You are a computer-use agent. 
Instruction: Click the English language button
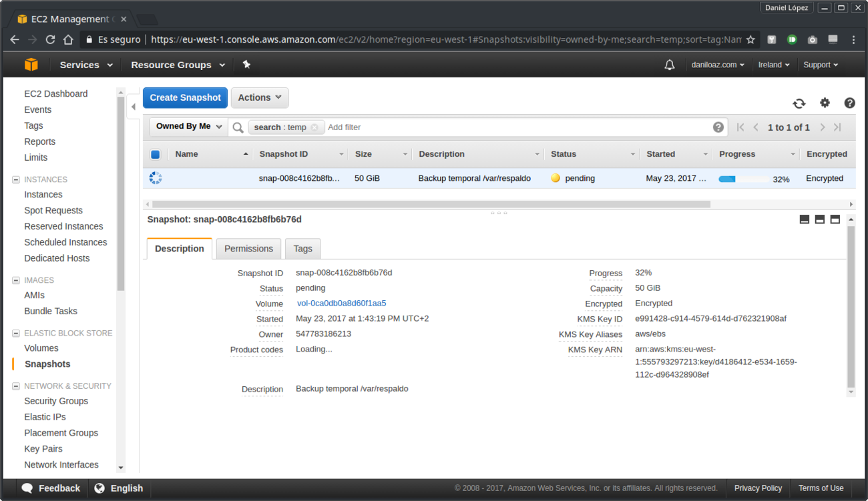tap(119, 488)
